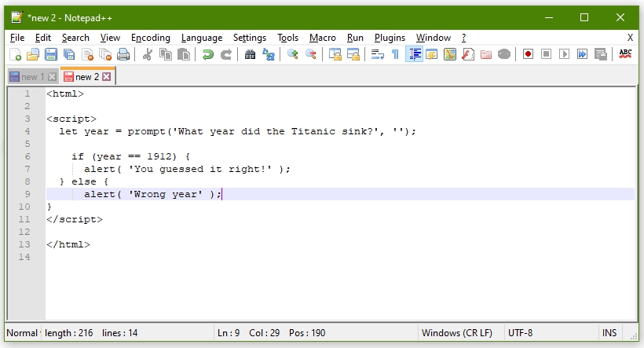Click the Open file folder icon

click(x=33, y=54)
